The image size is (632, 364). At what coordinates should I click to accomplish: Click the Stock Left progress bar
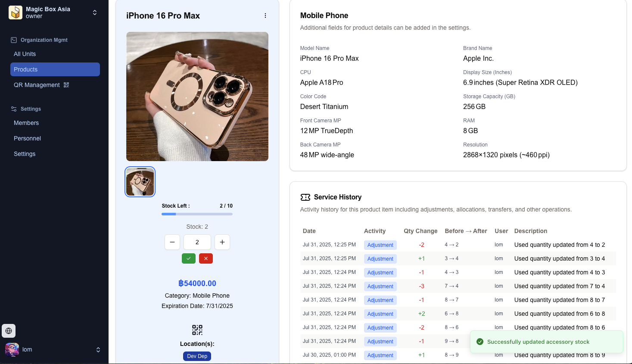coord(197,214)
